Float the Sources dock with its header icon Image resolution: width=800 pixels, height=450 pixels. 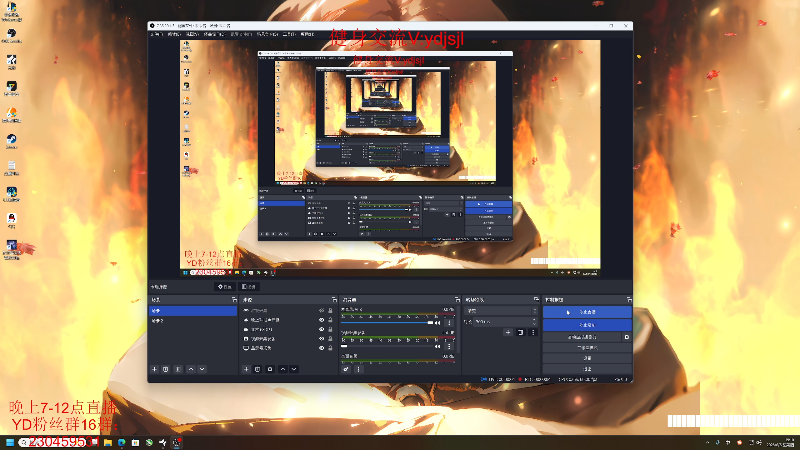coord(334,299)
